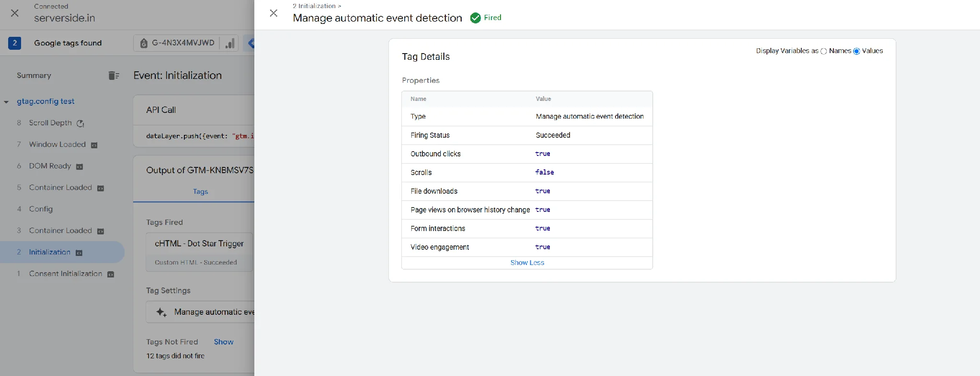Select event 7 Window Loaded
The image size is (980, 376).
point(57,144)
